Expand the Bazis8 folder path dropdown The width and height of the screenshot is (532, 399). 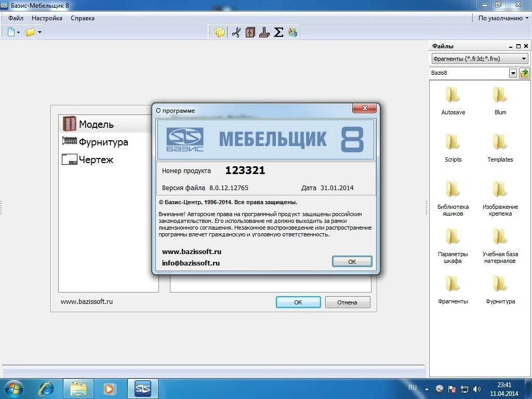(x=513, y=73)
